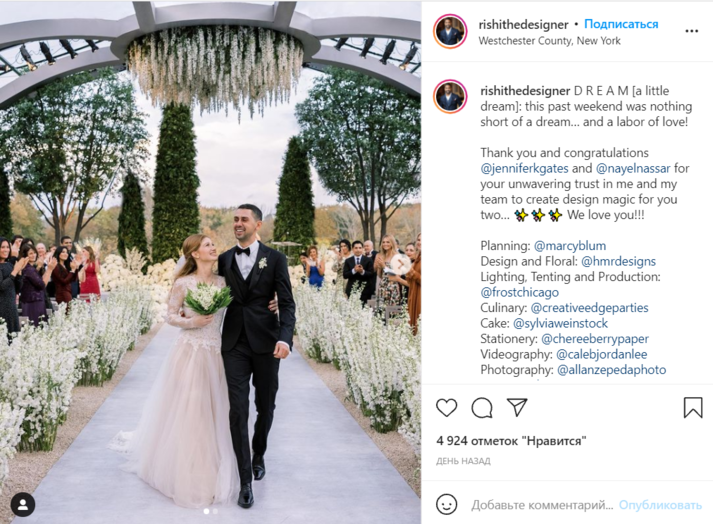This screenshot has height=524, width=713.
Task: Open comments via speech bubble icon
Action: (x=482, y=408)
